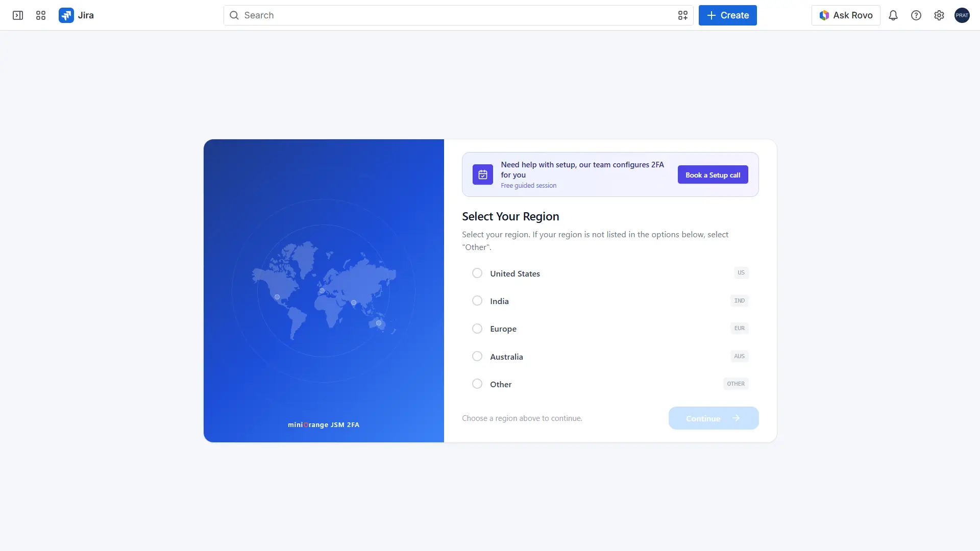The width and height of the screenshot is (980, 551).
Task: Open the app switcher grid icon
Action: pyautogui.click(x=41, y=15)
